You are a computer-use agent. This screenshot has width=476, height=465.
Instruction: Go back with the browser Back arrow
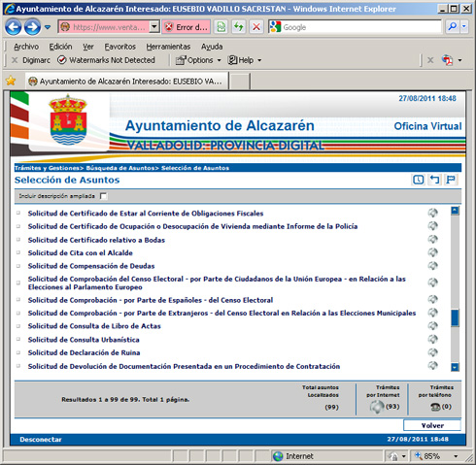[14, 27]
